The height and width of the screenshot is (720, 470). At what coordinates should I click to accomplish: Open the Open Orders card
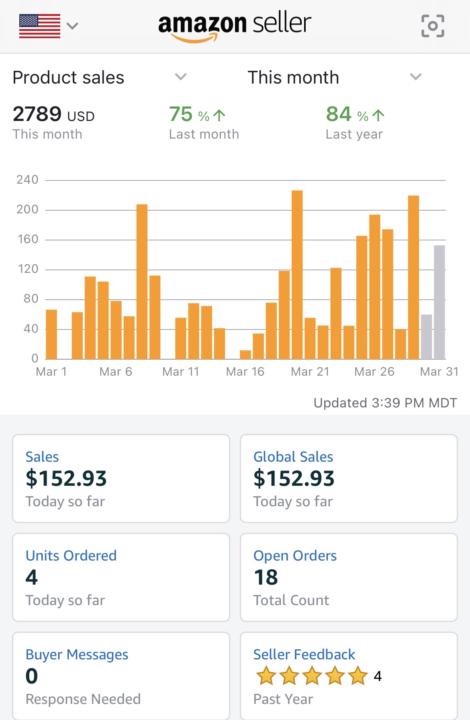point(349,577)
